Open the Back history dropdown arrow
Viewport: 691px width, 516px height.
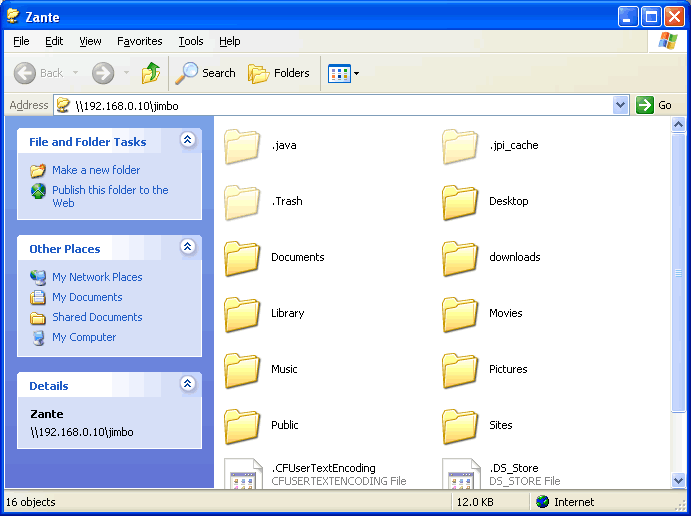click(75, 73)
